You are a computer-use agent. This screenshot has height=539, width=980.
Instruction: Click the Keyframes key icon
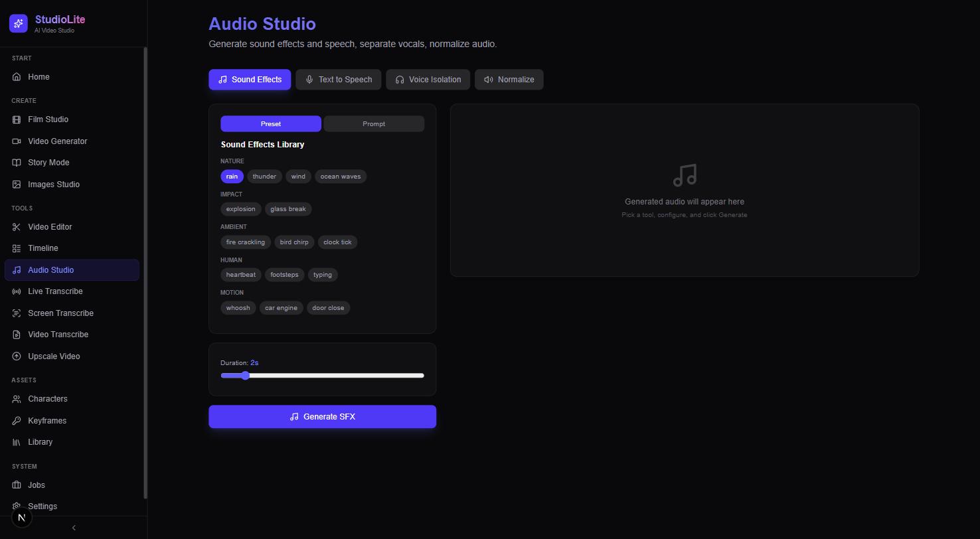click(x=17, y=421)
